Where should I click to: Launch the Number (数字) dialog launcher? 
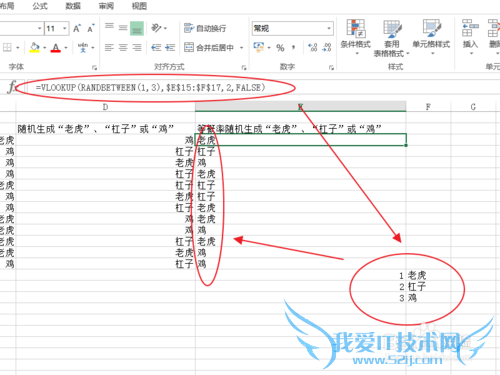pyautogui.click(x=331, y=68)
